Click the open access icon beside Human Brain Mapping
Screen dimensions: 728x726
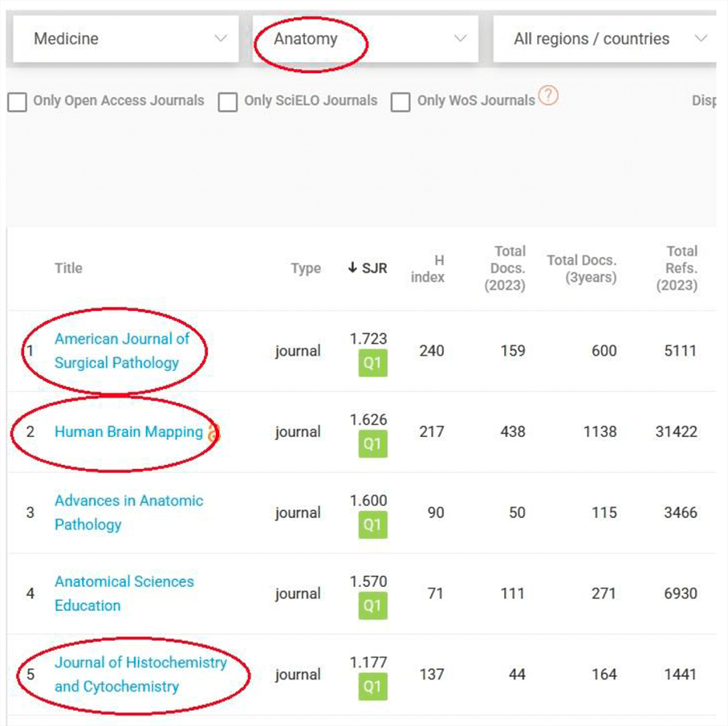[213, 433]
